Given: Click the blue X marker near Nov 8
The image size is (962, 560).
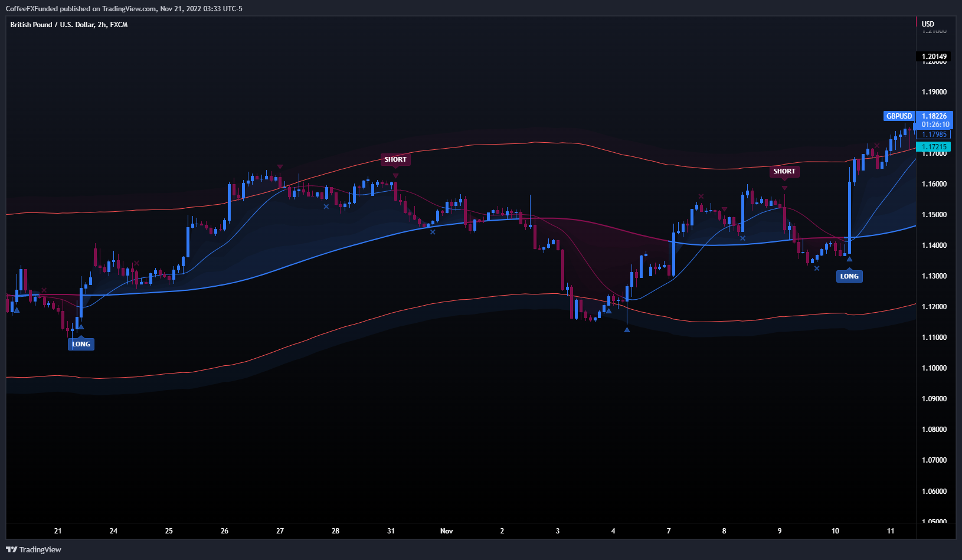Looking at the screenshot, I should point(742,238).
